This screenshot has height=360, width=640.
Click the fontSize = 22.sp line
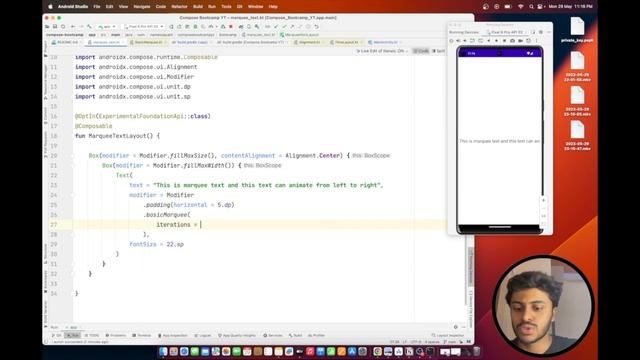click(156, 244)
